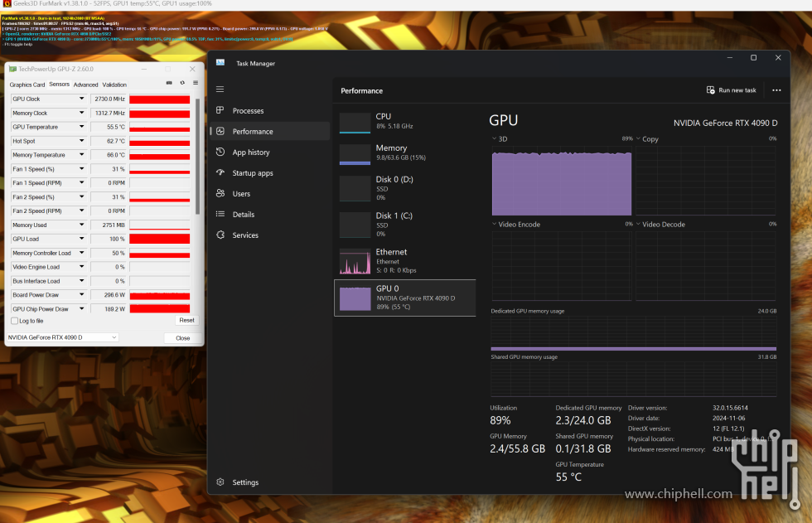Click the Utilization 89% readout
Viewport: 812px width, 523px height.
(x=500, y=420)
